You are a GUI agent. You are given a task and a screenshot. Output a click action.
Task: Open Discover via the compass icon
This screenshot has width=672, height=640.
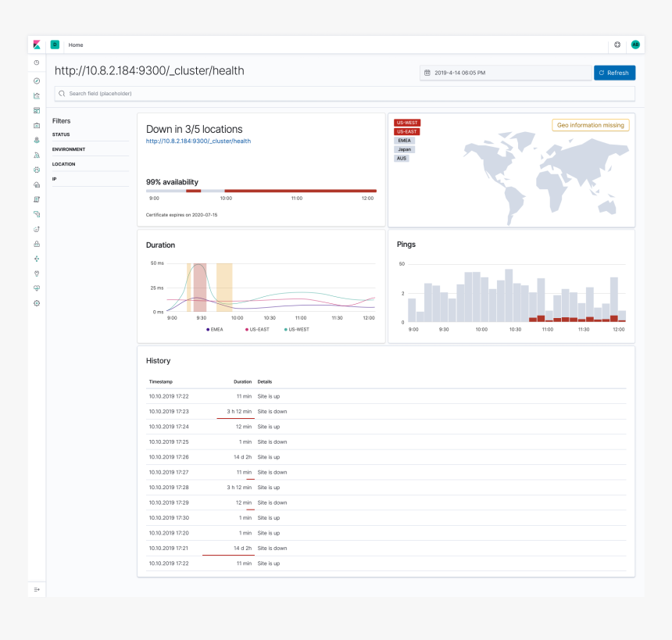click(x=37, y=81)
